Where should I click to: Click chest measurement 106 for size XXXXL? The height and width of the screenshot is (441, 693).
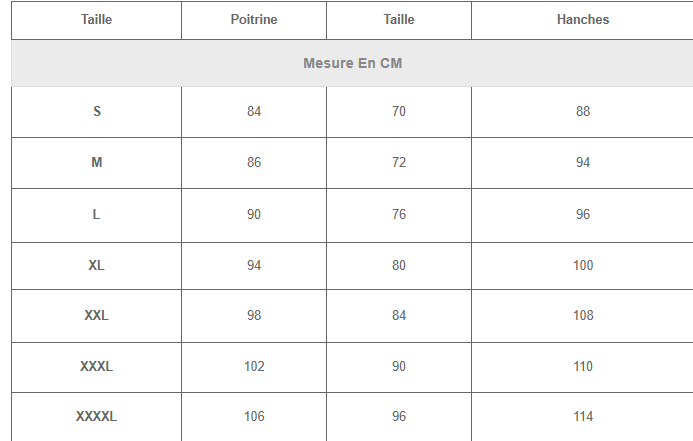254,417
